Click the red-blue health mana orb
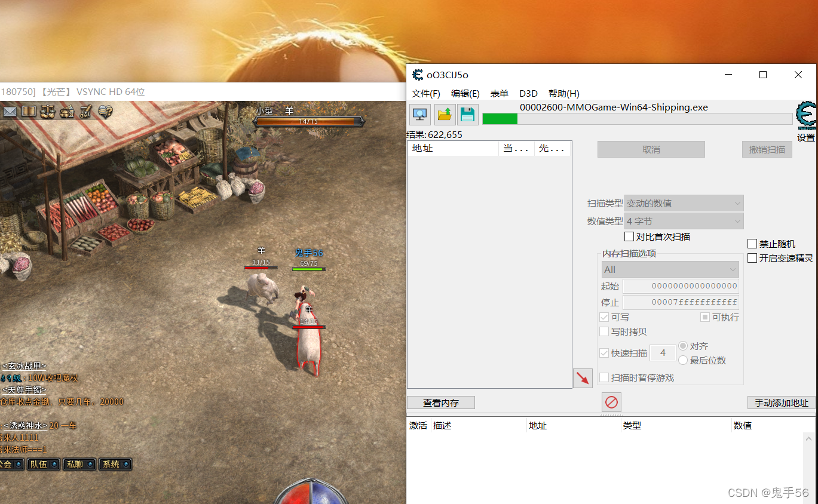The height and width of the screenshot is (504, 818). 311,491
